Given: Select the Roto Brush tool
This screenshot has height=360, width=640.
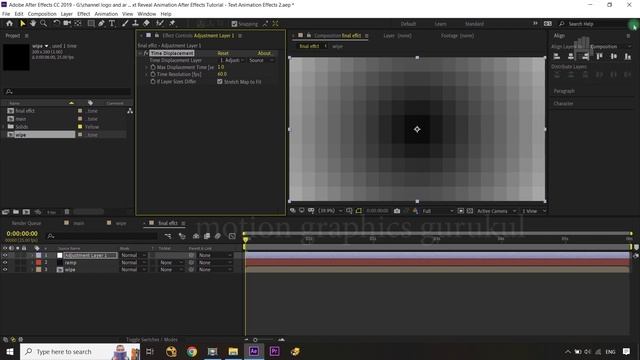Looking at the screenshot, I should pos(160,24).
